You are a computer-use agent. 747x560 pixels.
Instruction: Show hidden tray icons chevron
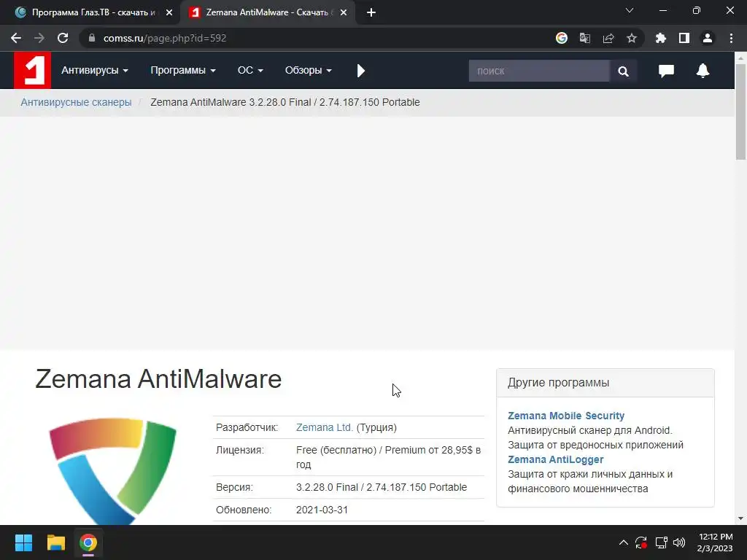click(623, 542)
